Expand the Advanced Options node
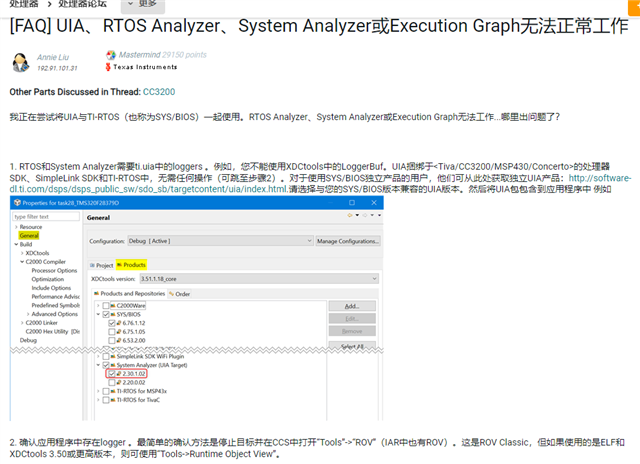This screenshot has height=464, width=640. [28, 314]
